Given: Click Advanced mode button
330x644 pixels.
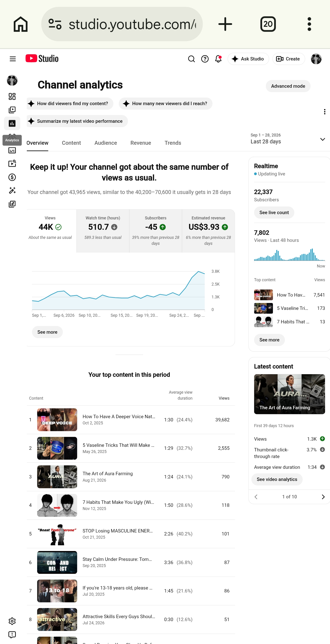Looking at the screenshot, I should [x=288, y=86].
